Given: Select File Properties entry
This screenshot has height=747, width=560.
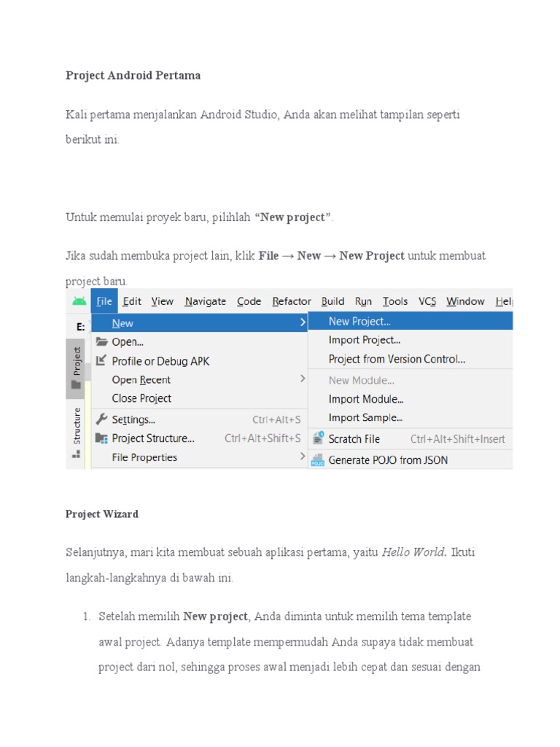Looking at the screenshot, I should coord(200,457).
